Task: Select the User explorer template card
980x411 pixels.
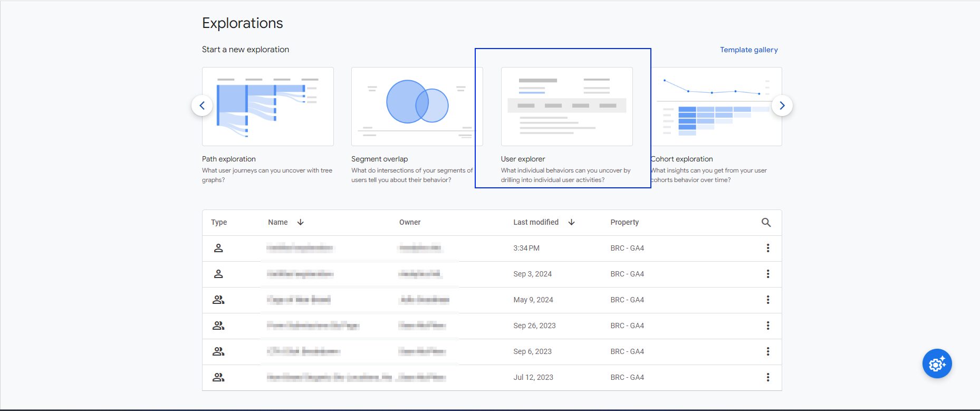Action: click(566, 125)
